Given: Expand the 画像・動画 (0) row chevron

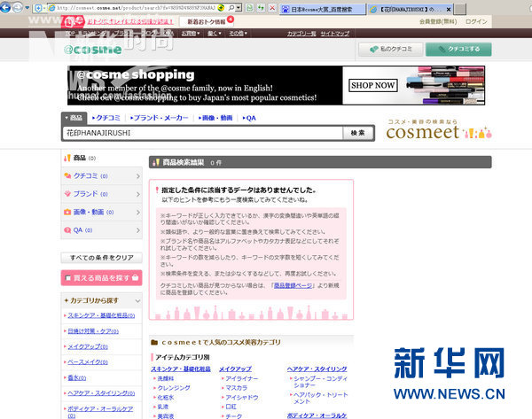Looking at the screenshot, I should click(x=138, y=213).
